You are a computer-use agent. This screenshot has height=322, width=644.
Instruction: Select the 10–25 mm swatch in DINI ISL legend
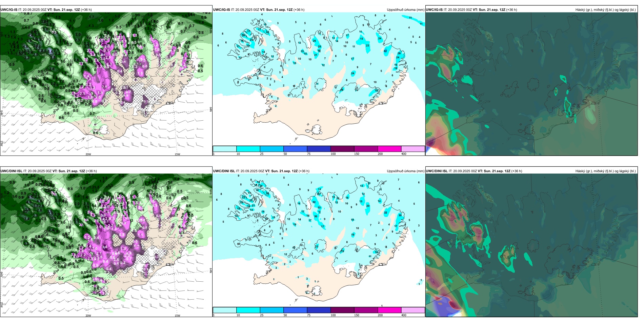(248, 310)
